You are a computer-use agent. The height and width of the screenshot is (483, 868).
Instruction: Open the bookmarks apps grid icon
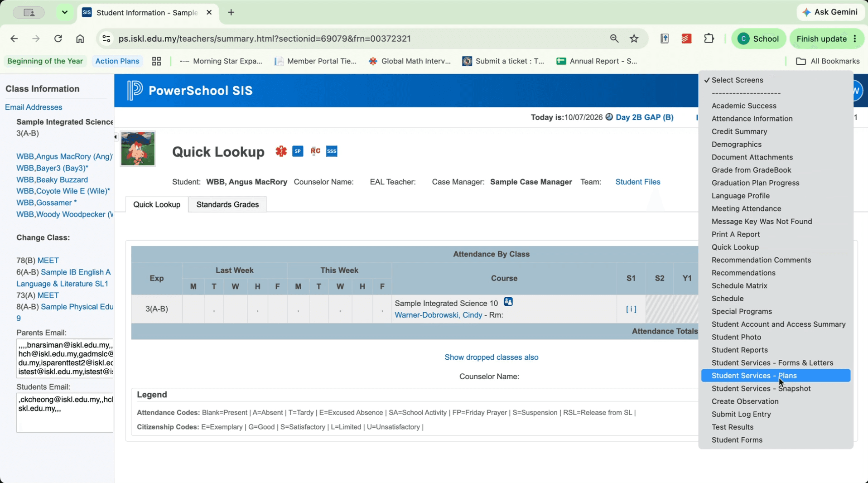(156, 61)
